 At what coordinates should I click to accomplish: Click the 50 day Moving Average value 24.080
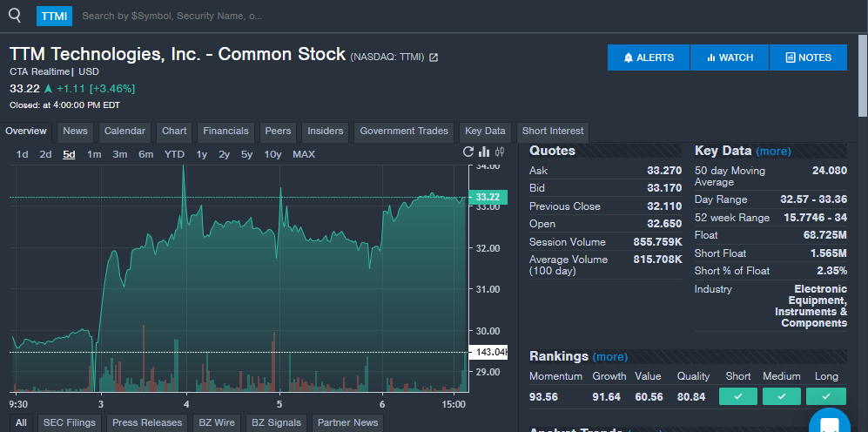(x=829, y=171)
